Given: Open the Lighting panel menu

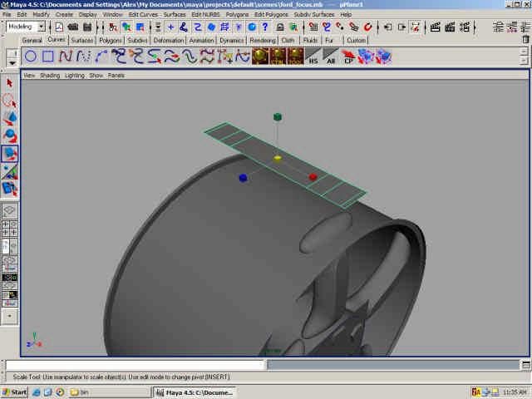Looking at the screenshot, I should coord(75,75).
